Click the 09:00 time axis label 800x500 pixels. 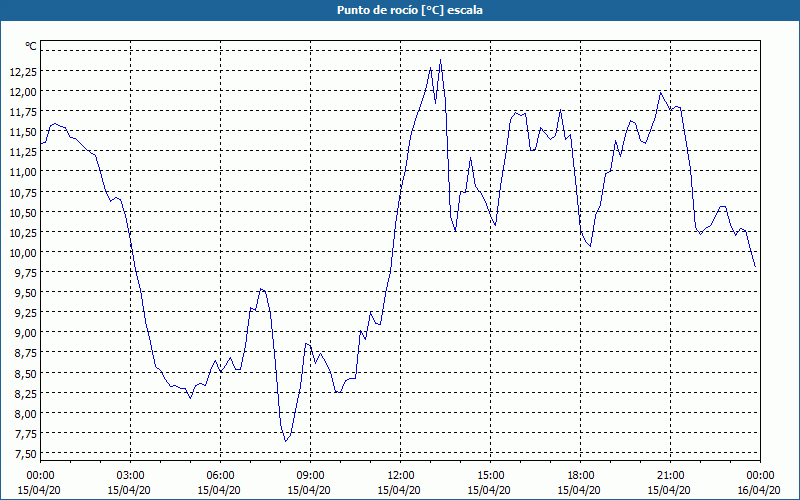[310, 476]
